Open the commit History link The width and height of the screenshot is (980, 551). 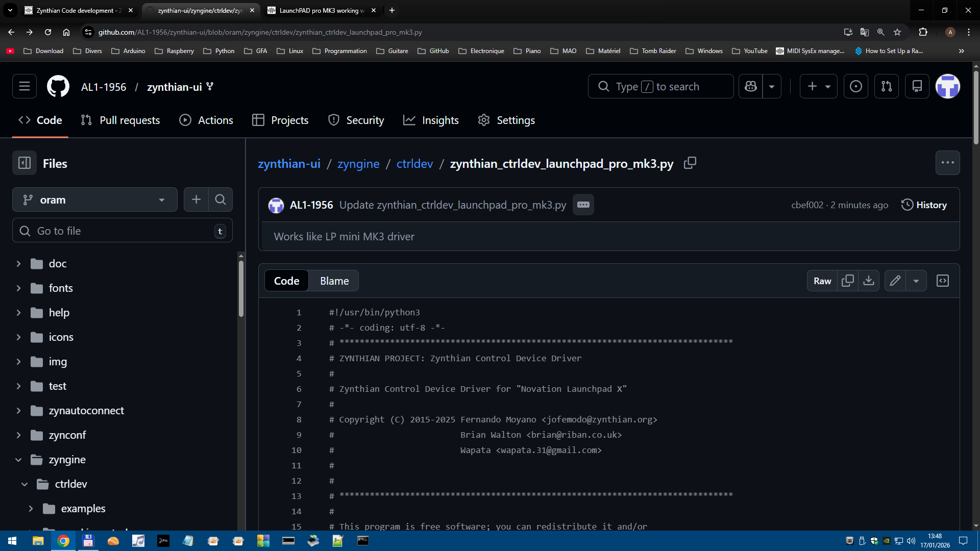pyautogui.click(x=924, y=205)
